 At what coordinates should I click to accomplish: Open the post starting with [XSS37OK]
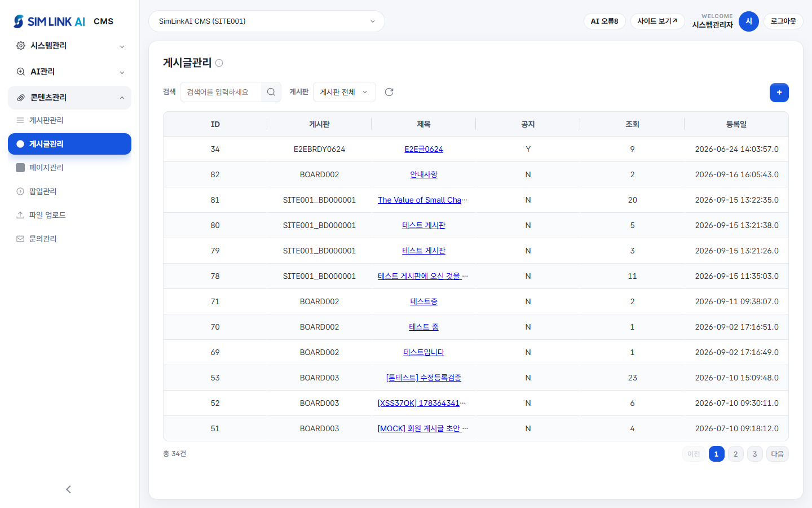click(422, 403)
